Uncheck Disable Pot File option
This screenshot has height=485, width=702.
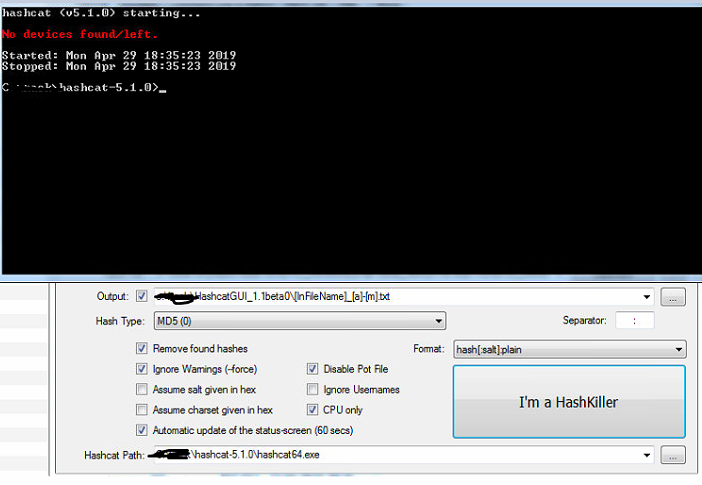[313, 369]
